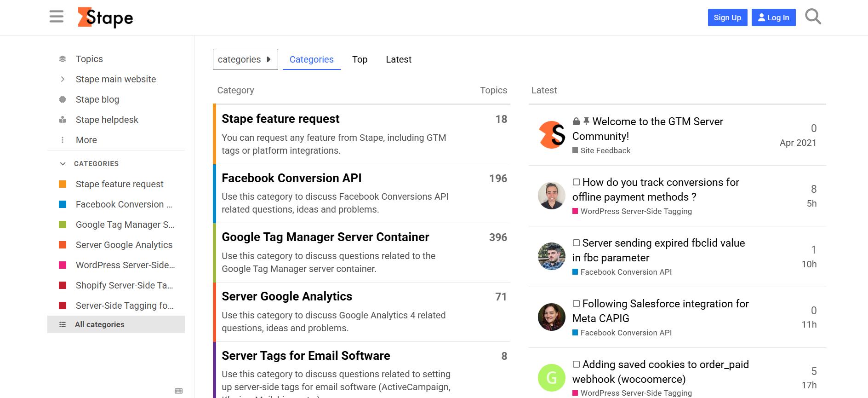Click the Stape helpdesk icon
868x398 pixels.
pyautogui.click(x=63, y=120)
